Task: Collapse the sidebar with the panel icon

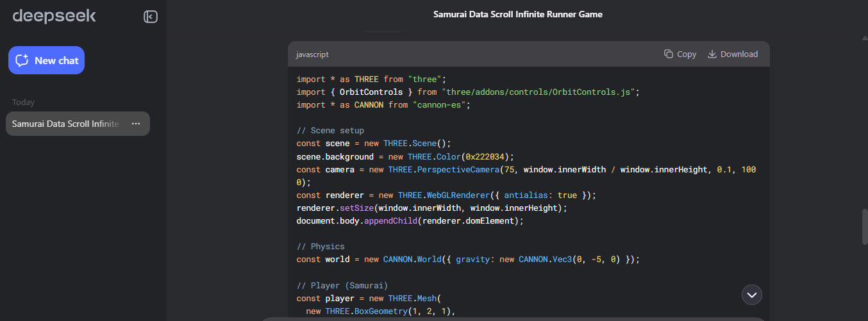Action: click(151, 17)
